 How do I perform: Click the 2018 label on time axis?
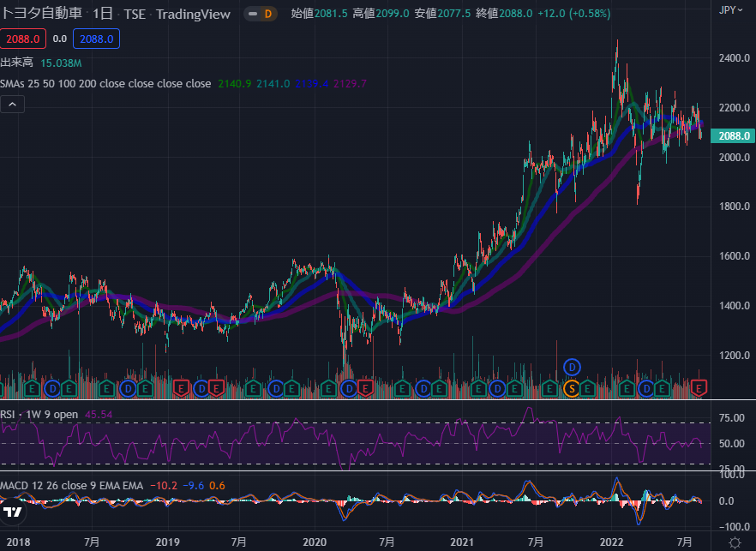point(18,542)
